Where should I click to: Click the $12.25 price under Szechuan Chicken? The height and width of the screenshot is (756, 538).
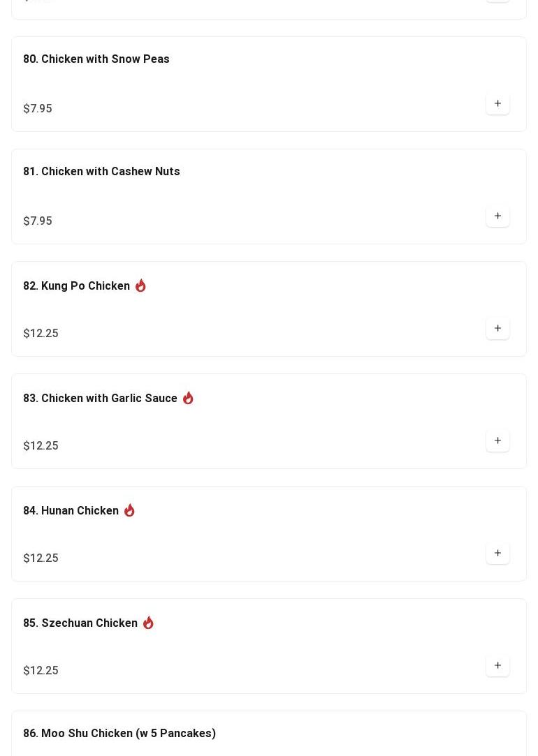tap(41, 669)
